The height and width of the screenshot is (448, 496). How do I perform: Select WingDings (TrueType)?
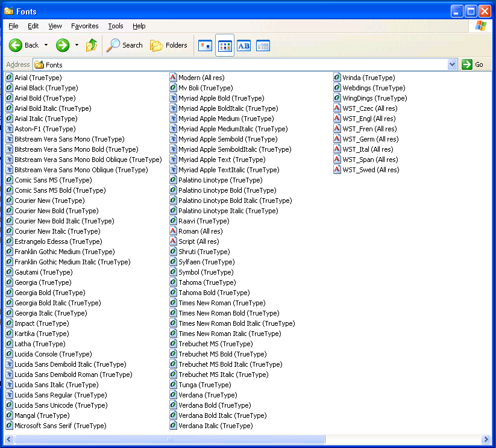tap(374, 98)
